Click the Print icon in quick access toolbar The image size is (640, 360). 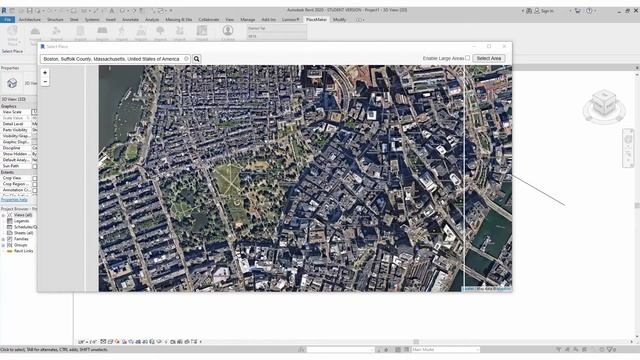[x=73, y=11]
